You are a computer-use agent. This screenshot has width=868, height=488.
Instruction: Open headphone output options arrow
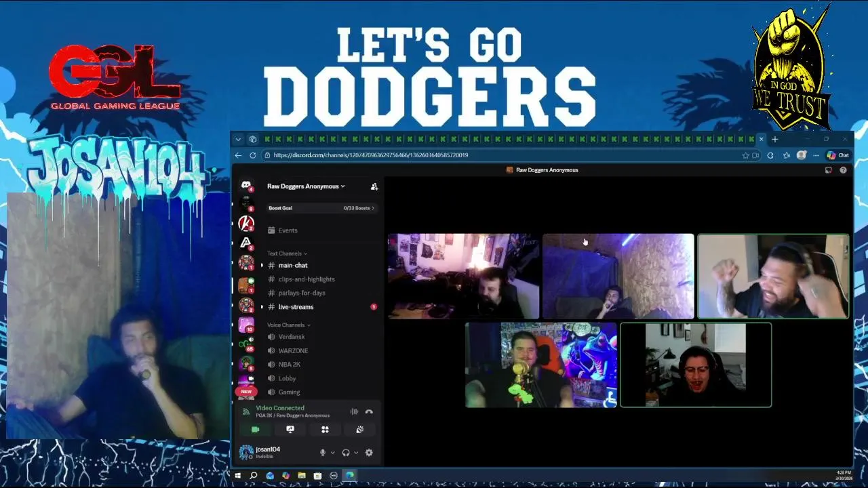(x=355, y=453)
